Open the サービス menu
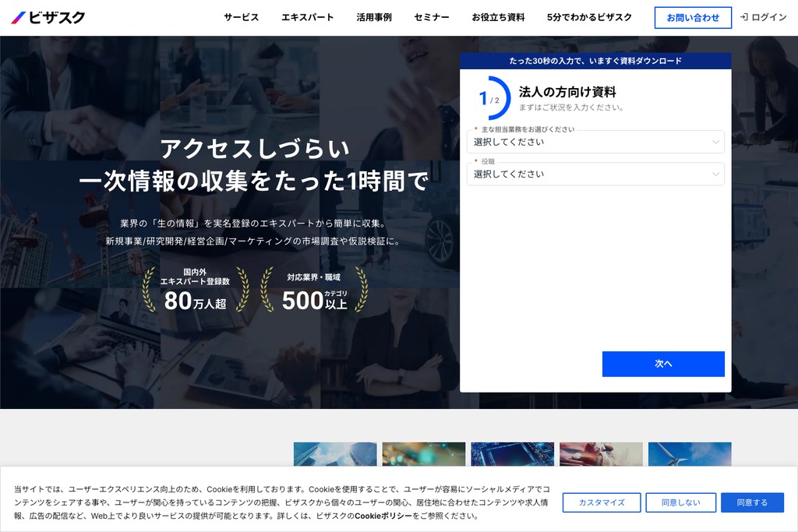 tap(242, 17)
